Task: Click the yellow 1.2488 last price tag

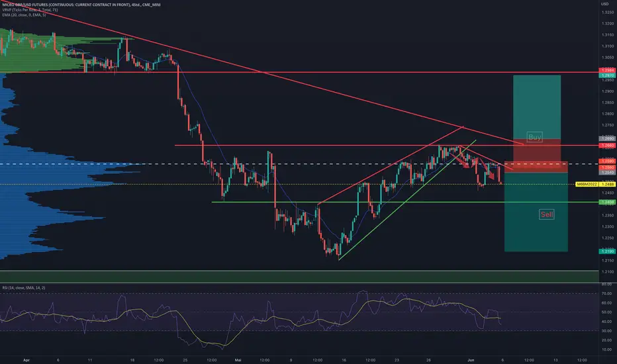Action: coord(608,184)
